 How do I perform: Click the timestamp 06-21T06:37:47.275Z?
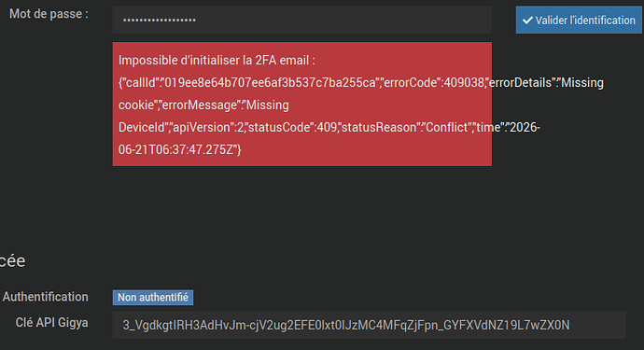(x=177, y=149)
